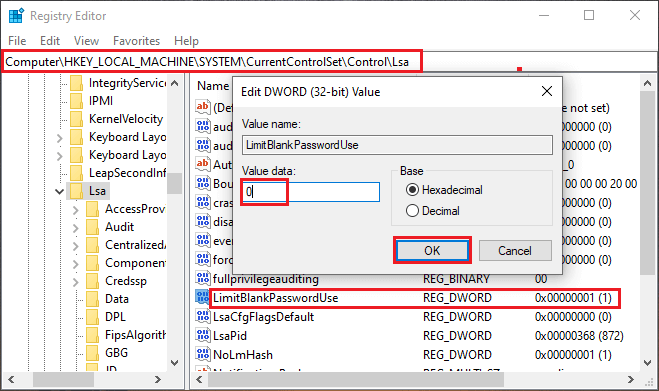Select the FipsAlgorithmPolicy folder icon
659x391 pixels.
tap(92, 335)
